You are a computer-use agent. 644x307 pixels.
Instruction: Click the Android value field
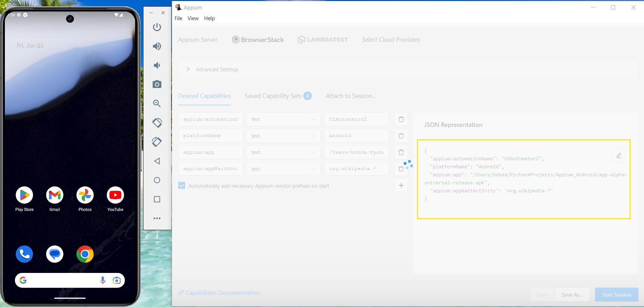[356, 136]
